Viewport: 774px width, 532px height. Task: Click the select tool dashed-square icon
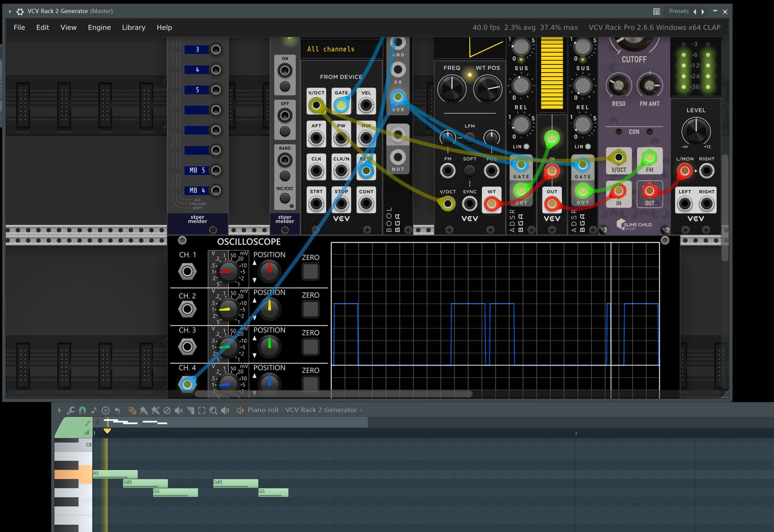click(202, 410)
